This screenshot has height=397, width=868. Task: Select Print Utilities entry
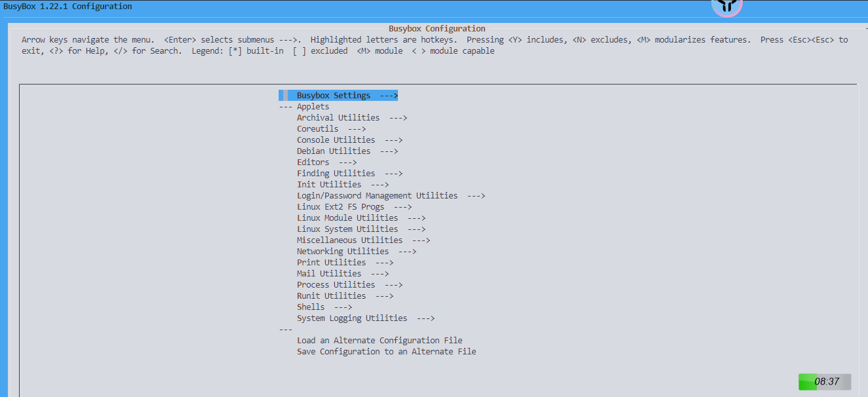coord(345,263)
